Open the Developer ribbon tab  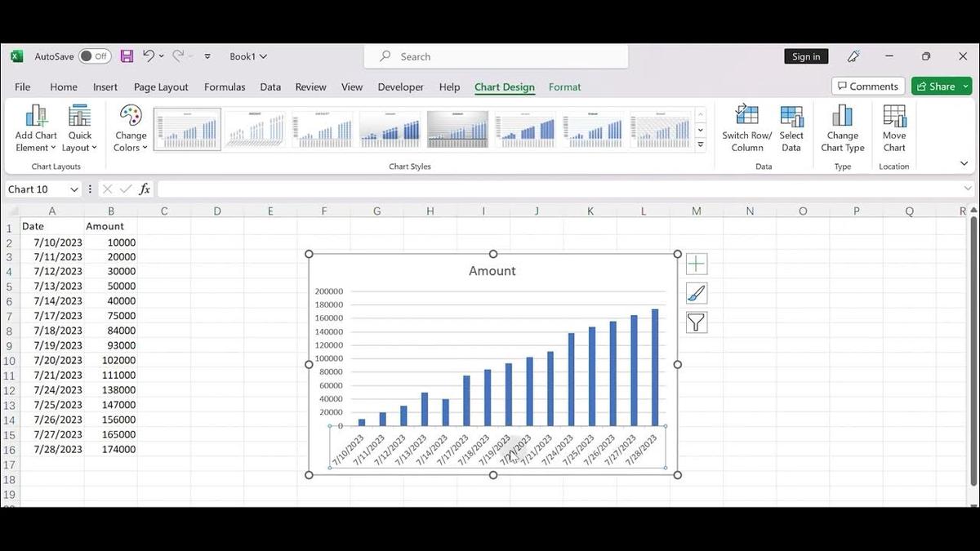[400, 87]
